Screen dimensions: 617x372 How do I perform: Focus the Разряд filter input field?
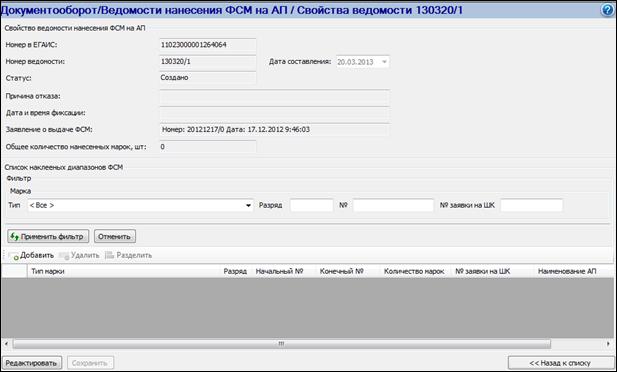[311, 205]
